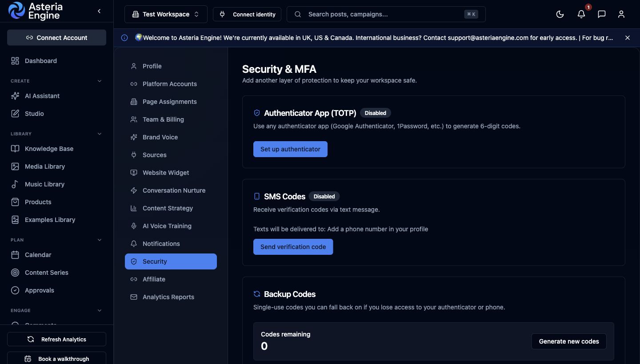Dismiss the welcome announcement banner
The width and height of the screenshot is (640, 364).
[628, 38]
